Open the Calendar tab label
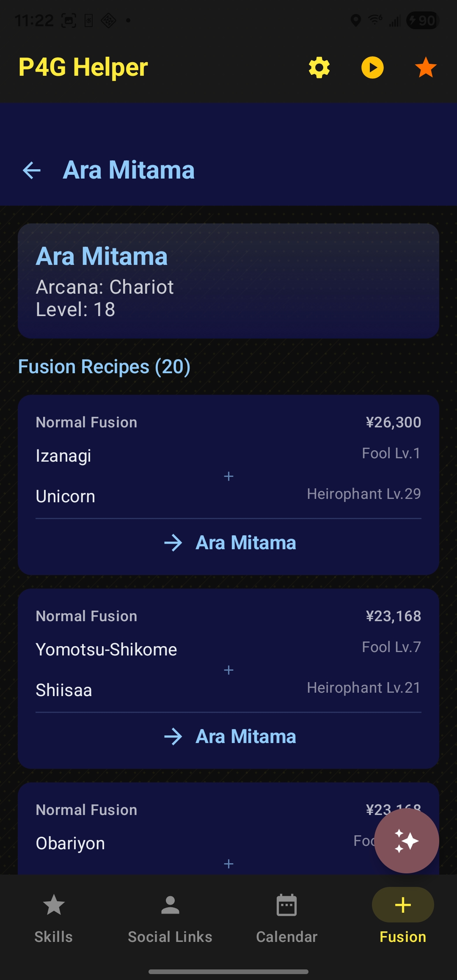 pyautogui.click(x=286, y=937)
